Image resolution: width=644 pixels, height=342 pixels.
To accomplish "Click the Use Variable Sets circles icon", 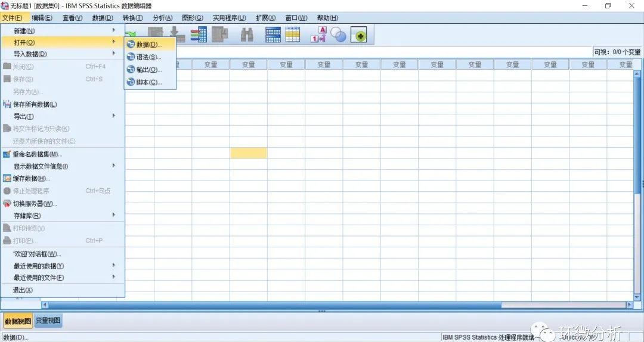I will tap(339, 35).
